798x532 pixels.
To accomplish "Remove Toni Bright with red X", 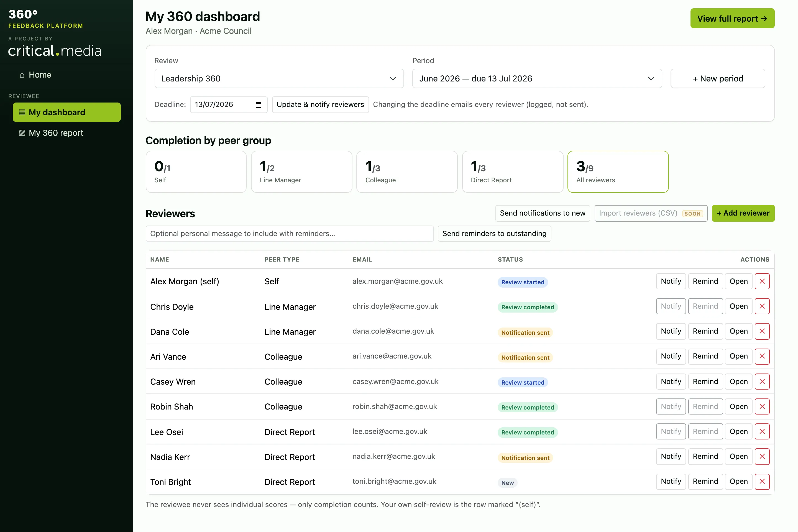I will coord(762,482).
